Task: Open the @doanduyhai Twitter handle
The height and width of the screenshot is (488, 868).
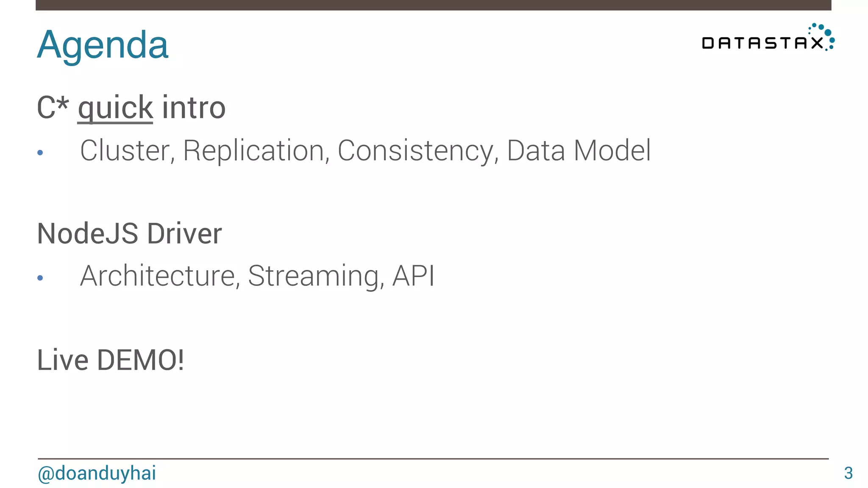Action: [97, 473]
